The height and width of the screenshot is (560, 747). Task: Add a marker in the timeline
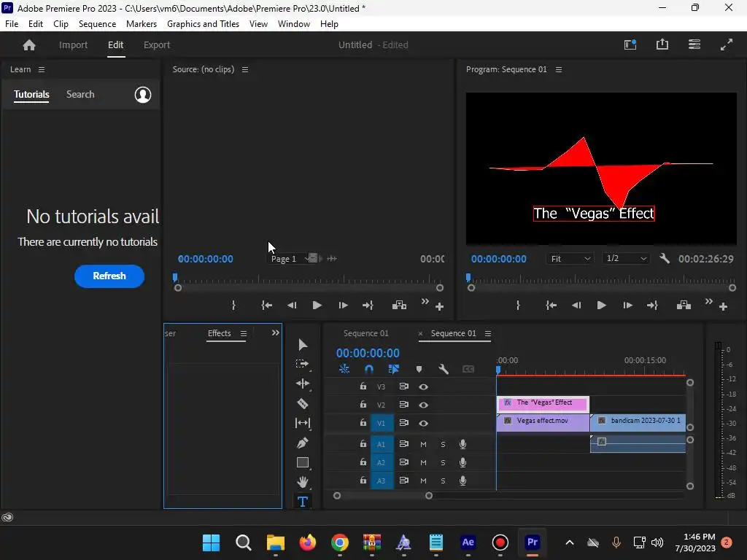click(x=419, y=369)
